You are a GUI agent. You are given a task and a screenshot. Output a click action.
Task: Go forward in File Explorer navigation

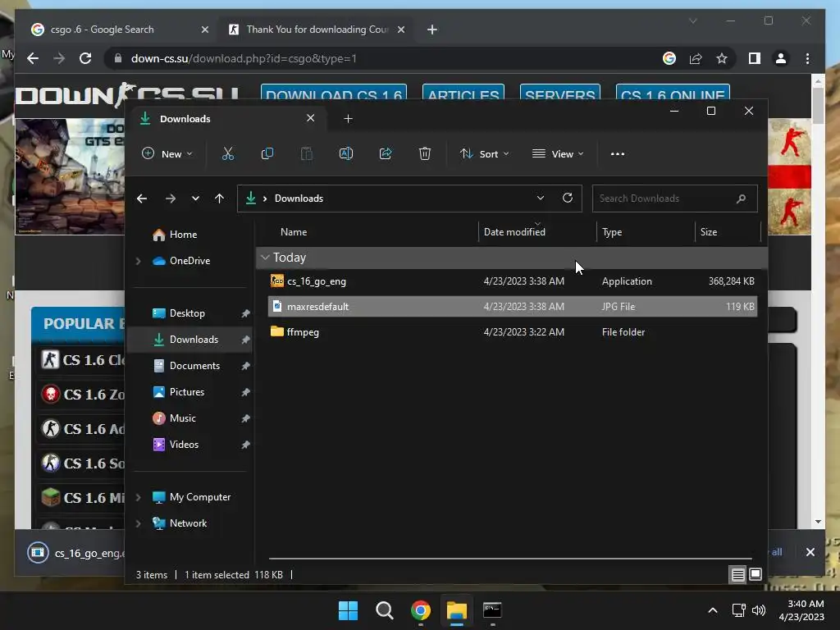pyautogui.click(x=171, y=199)
